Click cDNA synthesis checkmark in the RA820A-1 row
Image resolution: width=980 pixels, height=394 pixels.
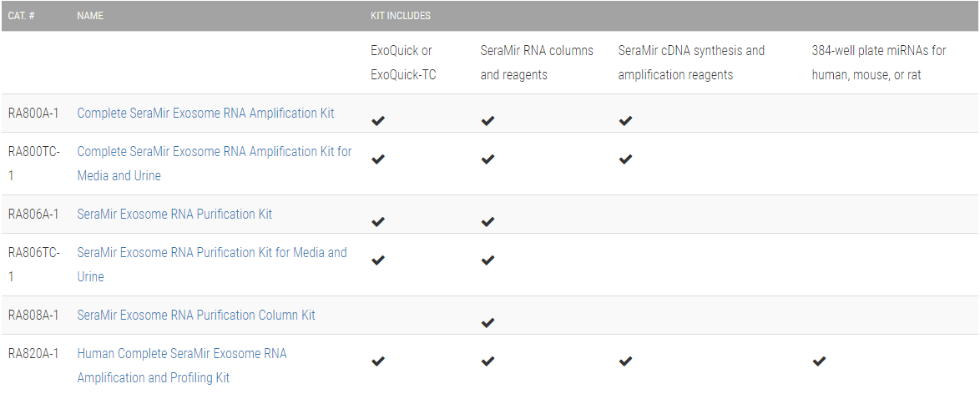pos(625,361)
